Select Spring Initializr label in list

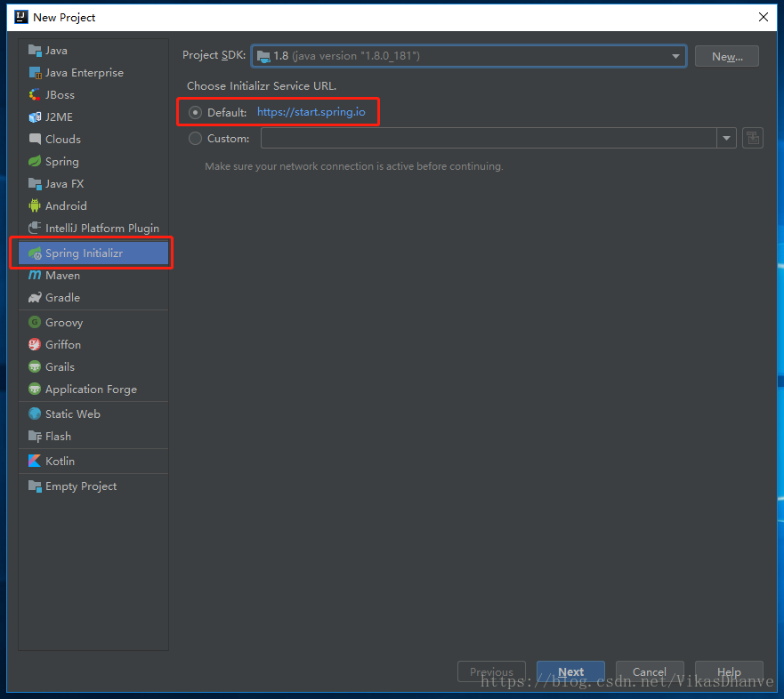[x=84, y=253]
